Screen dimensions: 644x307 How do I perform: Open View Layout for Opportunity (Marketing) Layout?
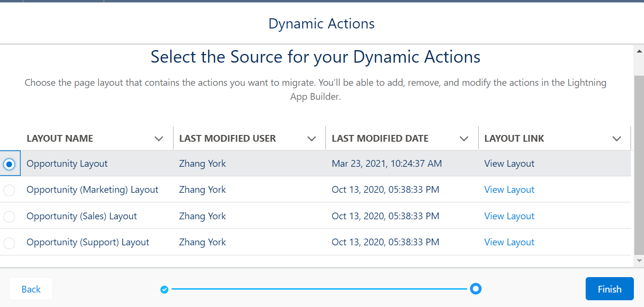pyautogui.click(x=509, y=189)
